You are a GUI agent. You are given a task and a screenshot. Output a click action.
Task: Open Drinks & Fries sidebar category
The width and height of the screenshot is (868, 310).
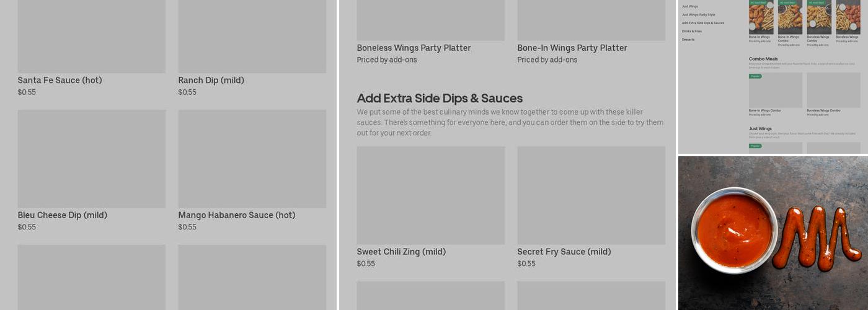coord(692,31)
